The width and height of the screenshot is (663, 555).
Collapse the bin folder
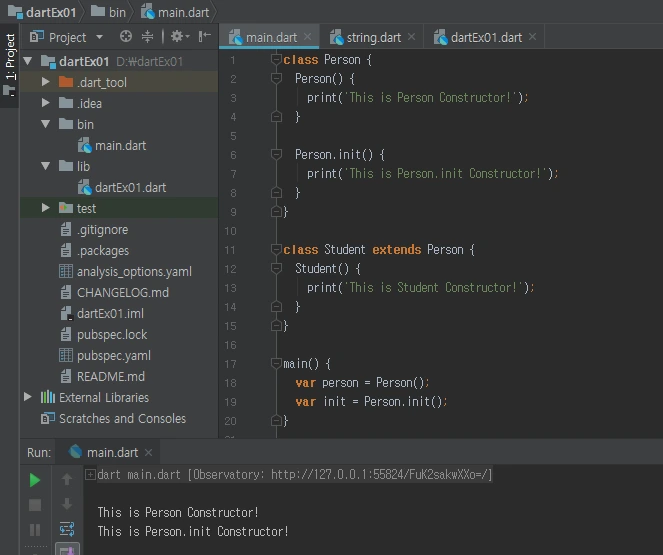click(x=45, y=124)
